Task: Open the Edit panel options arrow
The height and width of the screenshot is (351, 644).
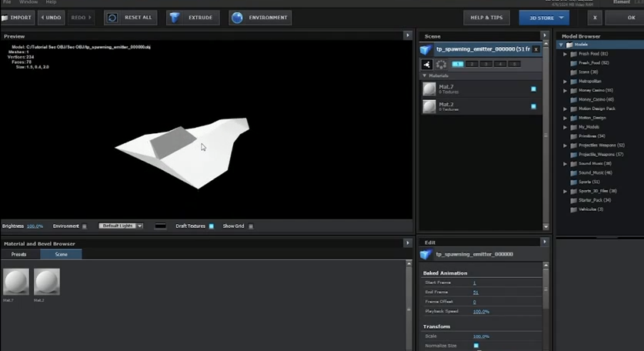Action: (x=545, y=242)
